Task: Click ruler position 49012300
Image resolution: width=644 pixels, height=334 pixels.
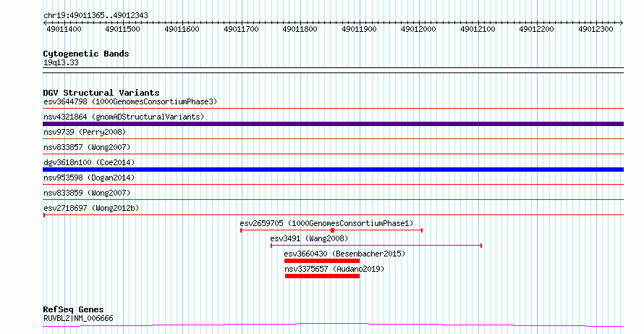Action: coord(596,29)
